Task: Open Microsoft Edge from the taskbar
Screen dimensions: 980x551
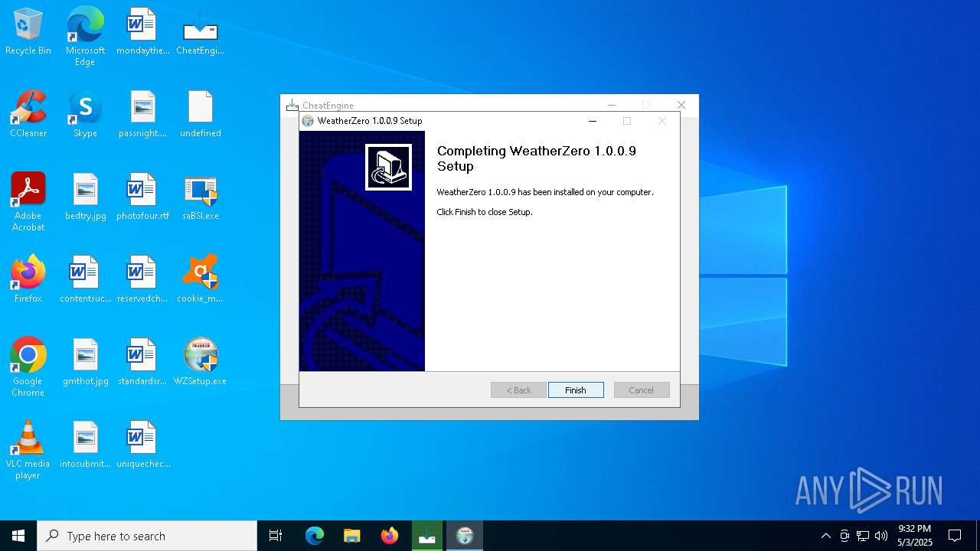Action: tap(315, 536)
